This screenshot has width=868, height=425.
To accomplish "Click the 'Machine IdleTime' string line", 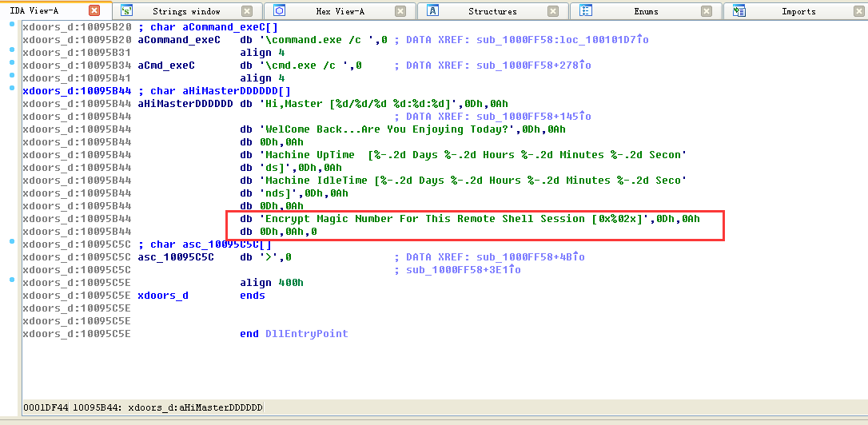I will tap(473, 181).
